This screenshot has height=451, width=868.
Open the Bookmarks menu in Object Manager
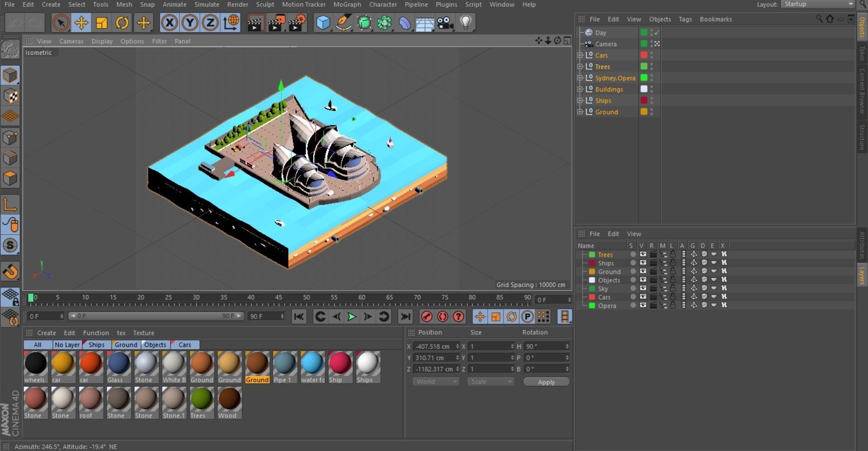tap(716, 19)
